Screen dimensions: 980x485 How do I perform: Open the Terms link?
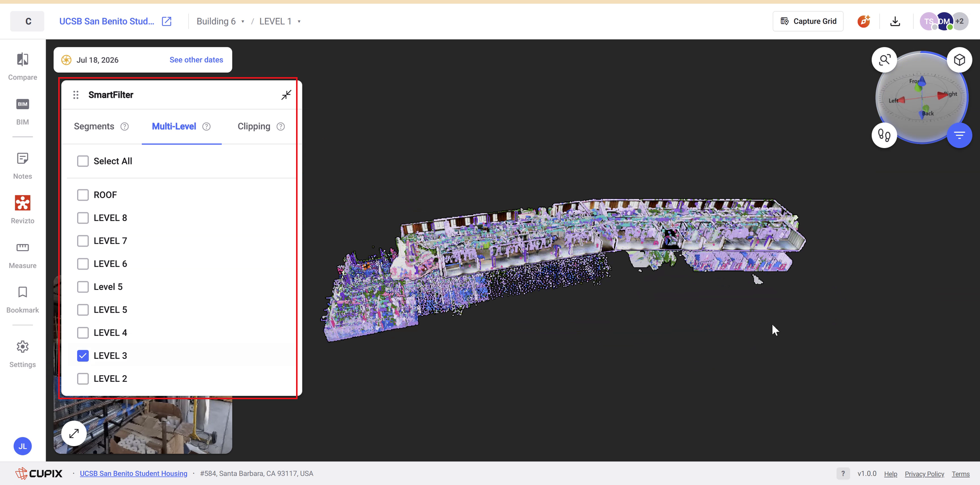coord(961,474)
